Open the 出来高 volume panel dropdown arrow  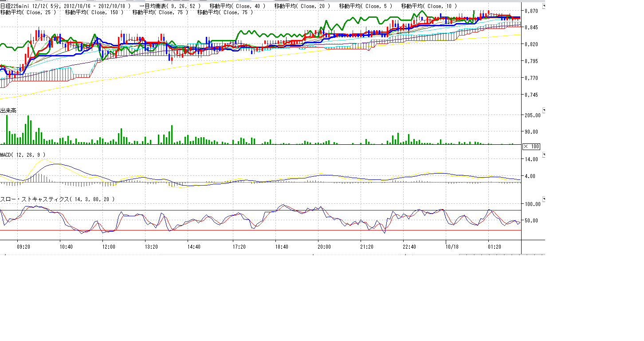click(544, 111)
